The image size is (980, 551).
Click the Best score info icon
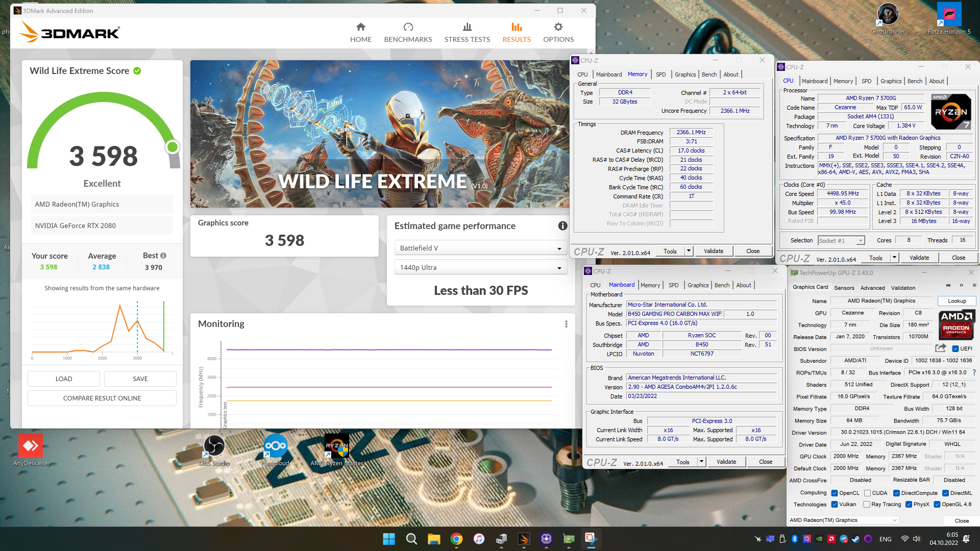163,256
